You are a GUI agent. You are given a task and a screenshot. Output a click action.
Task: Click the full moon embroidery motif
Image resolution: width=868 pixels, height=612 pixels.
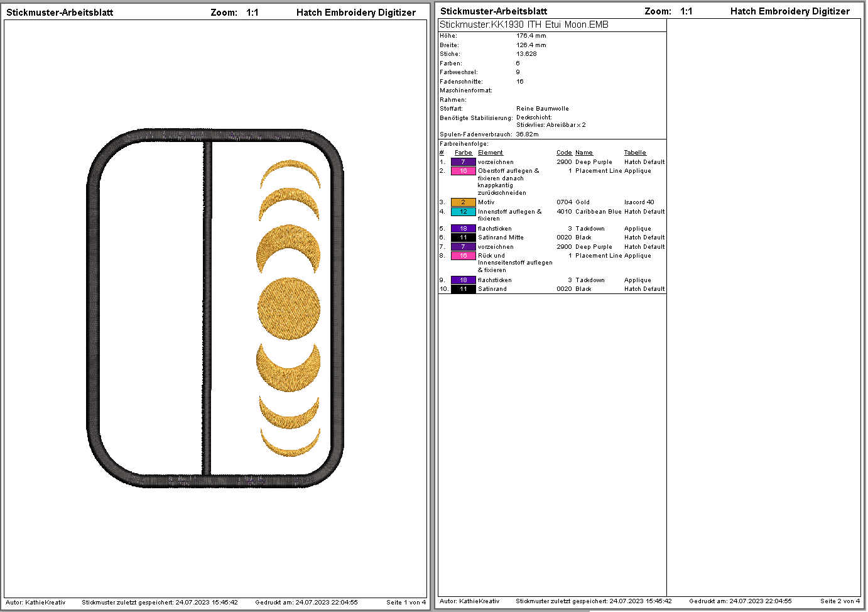[289, 309]
